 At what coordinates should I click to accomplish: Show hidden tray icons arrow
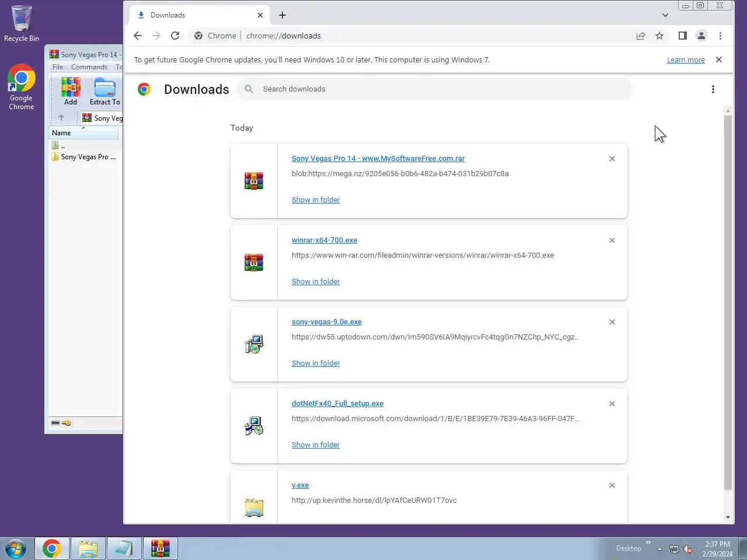tap(659, 549)
